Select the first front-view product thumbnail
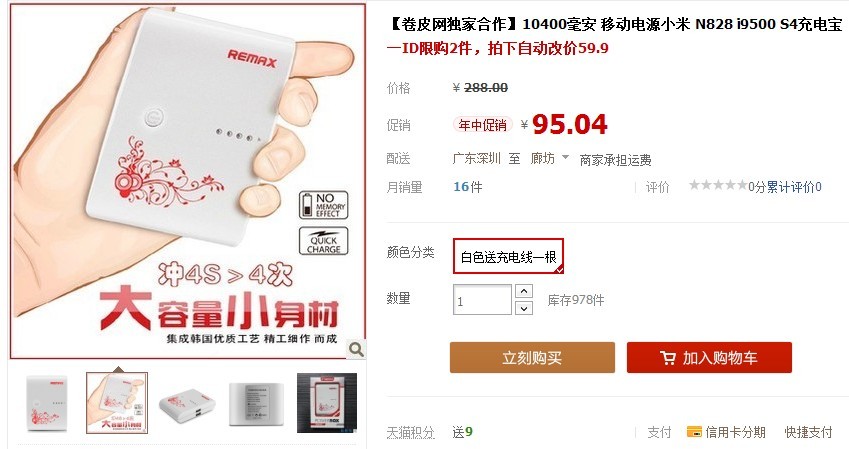849x449 pixels. [x=47, y=403]
